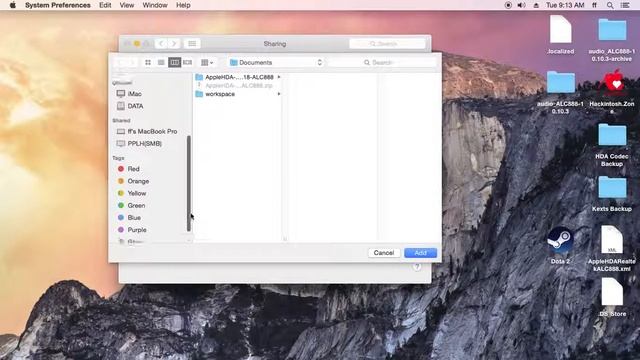Image resolution: width=640 pixels, height=360 pixels.
Task: Switch file dialog to list view
Action: (x=161, y=62)
